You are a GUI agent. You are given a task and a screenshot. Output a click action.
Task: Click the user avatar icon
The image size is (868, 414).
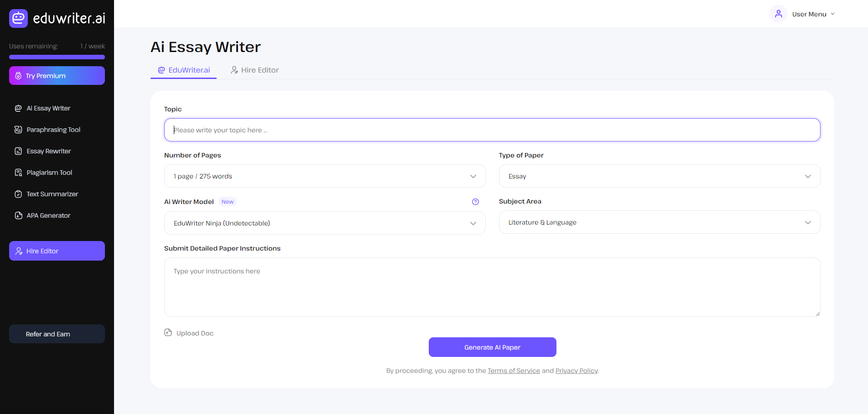[779, 14]
